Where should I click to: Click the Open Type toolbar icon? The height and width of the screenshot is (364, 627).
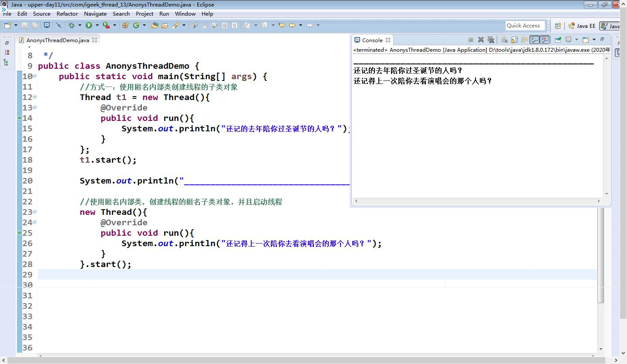[x=155, y=25]
